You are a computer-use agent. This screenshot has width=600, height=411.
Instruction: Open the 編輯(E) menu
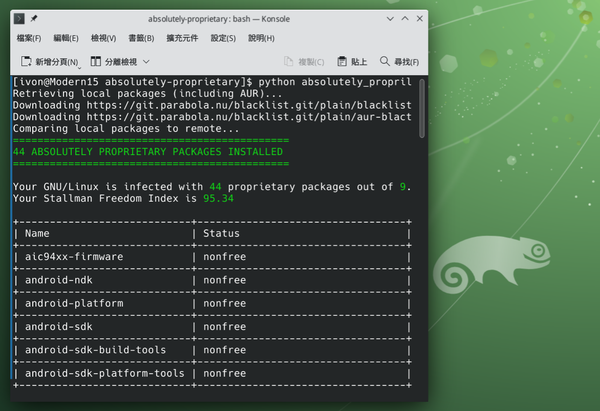66,38
